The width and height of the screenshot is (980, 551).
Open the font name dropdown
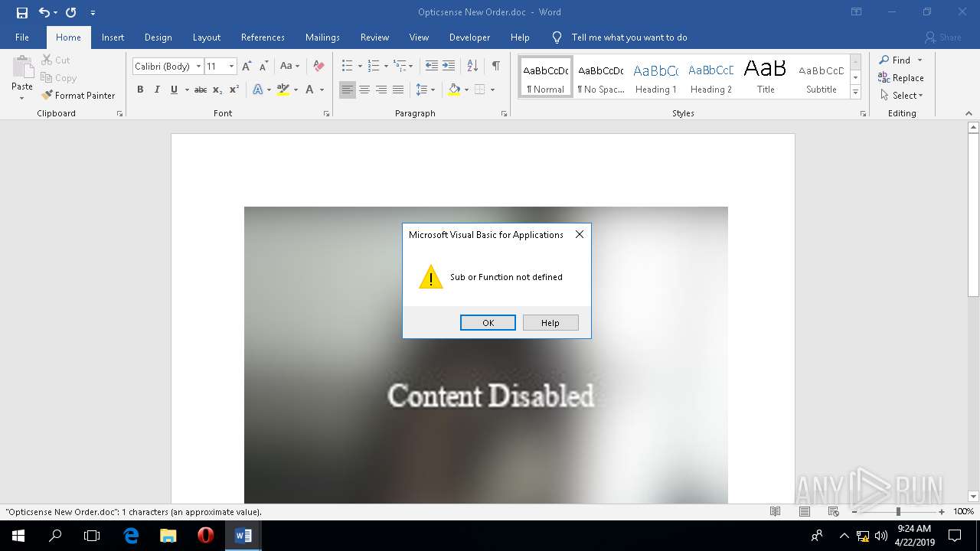(198, 67)
